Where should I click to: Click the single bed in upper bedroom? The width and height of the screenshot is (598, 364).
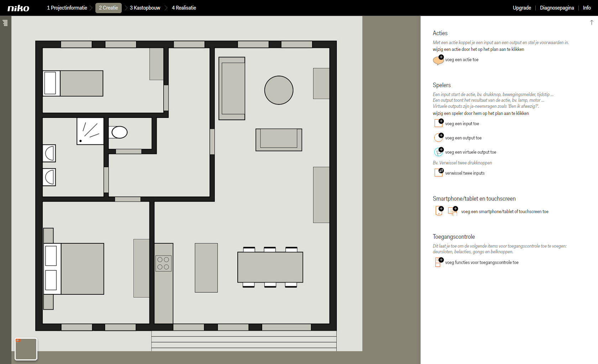73,83
